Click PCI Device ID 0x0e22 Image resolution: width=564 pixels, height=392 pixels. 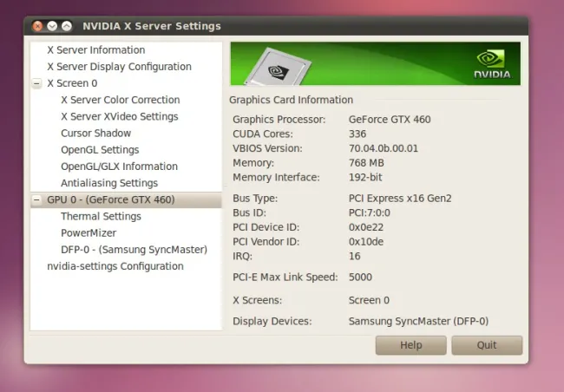click(366, 227)
